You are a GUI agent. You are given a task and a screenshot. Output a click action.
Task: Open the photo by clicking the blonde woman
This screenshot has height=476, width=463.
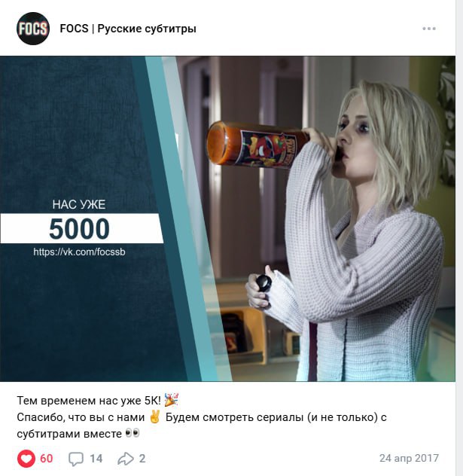361,230
